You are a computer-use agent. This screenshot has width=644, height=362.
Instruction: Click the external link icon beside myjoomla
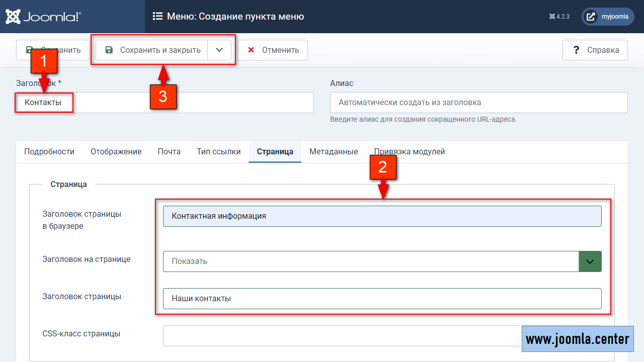[x=592, y=17]
